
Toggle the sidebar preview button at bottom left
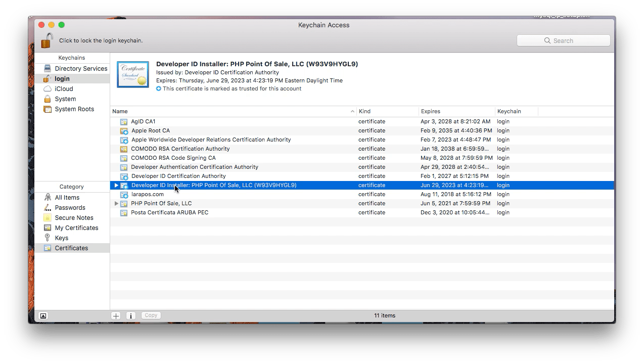click(43, 315)
